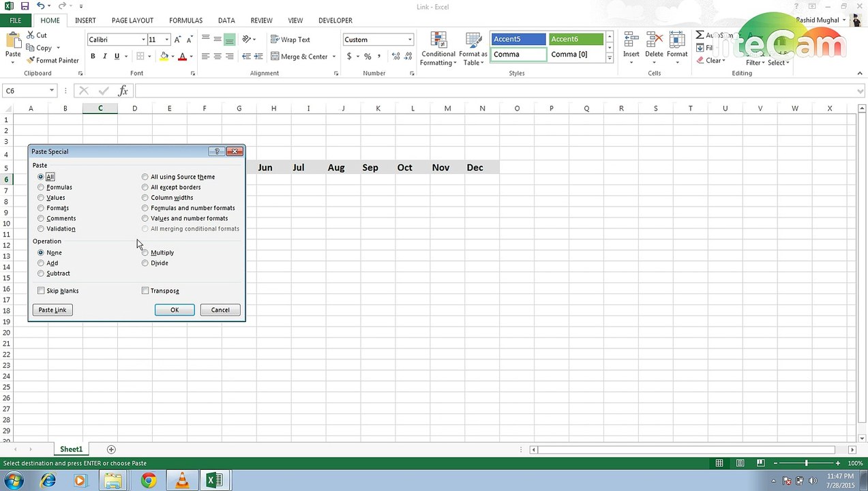
Task: Open the FILE tab
Action: (15, 20)
